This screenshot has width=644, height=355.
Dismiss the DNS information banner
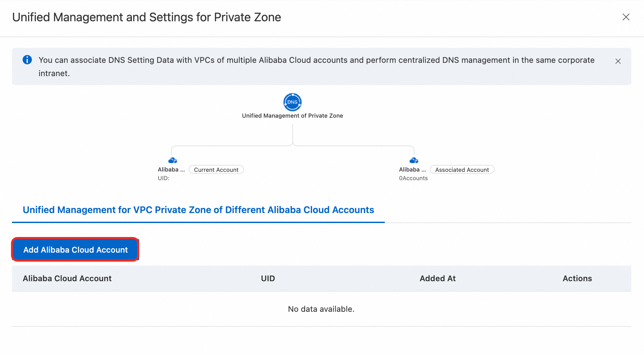[618, 61]
